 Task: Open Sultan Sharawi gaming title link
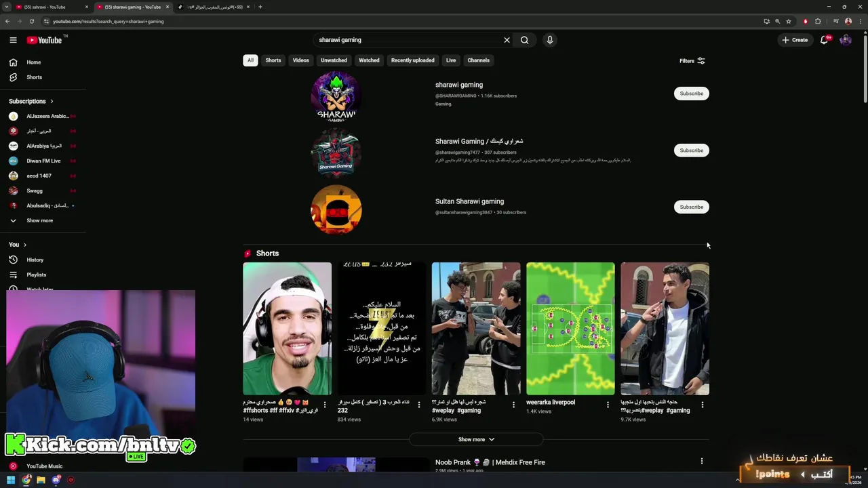point(469,201)
